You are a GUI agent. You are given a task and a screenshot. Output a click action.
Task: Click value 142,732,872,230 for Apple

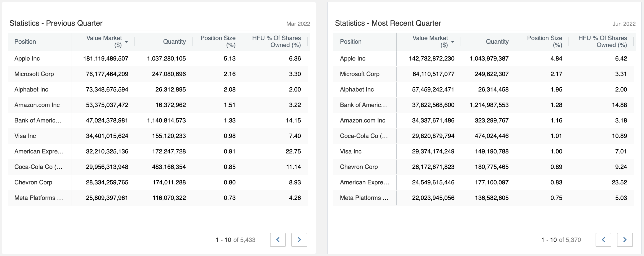click(x=432, y=59)
